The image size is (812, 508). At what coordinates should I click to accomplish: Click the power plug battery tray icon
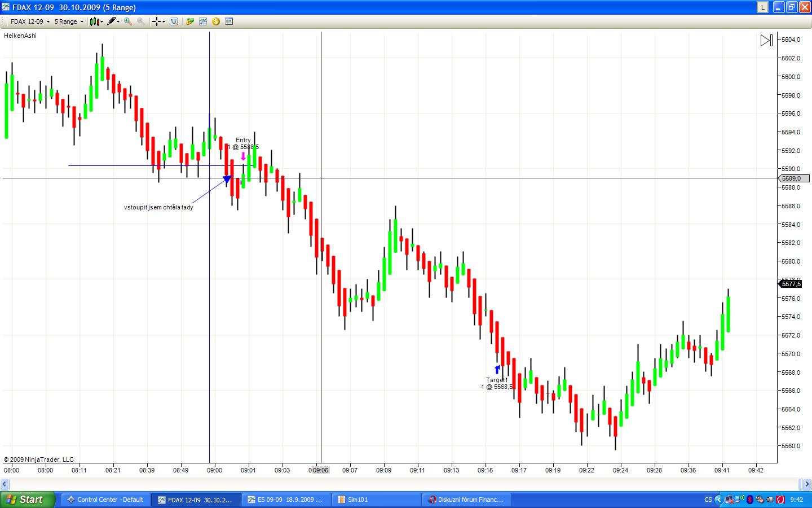pyautogui.click(x=770, y=500)
